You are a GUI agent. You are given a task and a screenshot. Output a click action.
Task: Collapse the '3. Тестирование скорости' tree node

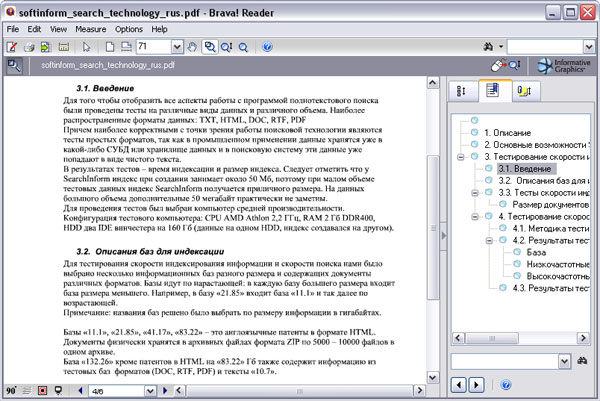click(461, 157)
